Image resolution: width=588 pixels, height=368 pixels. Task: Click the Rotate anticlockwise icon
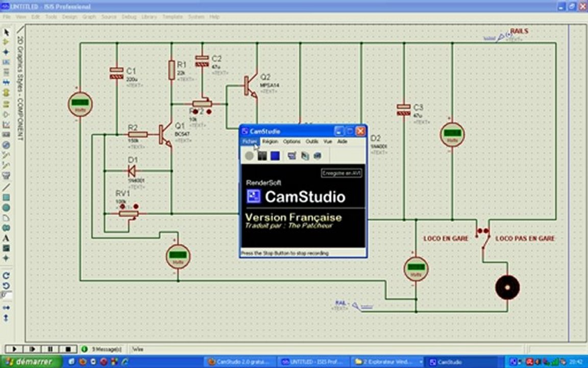pos(6,285)
